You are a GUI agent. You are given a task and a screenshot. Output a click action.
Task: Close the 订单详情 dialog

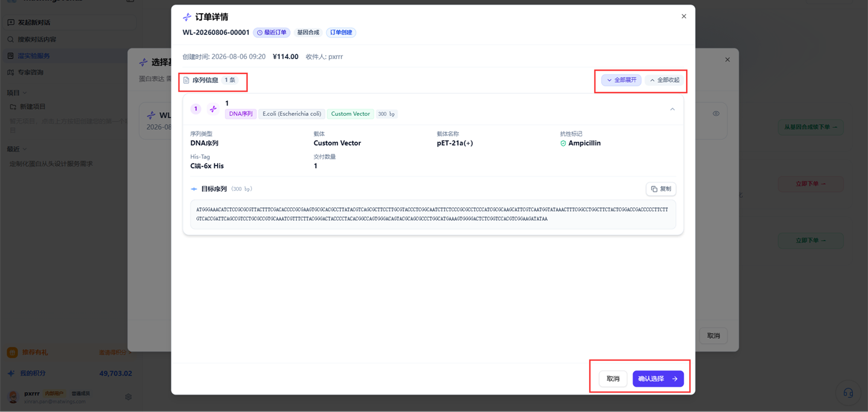[684, 16]
